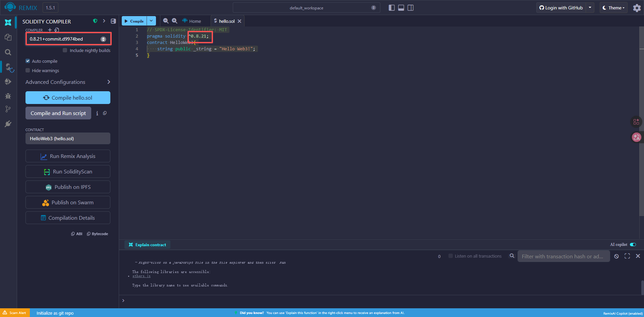Click Publish on Swarm button
The image size is (644, 317).
pyautogui.click(x=68, y=202)
